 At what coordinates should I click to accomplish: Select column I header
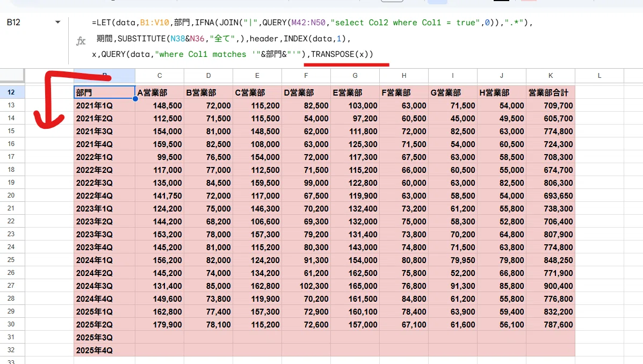click(453, 75)
